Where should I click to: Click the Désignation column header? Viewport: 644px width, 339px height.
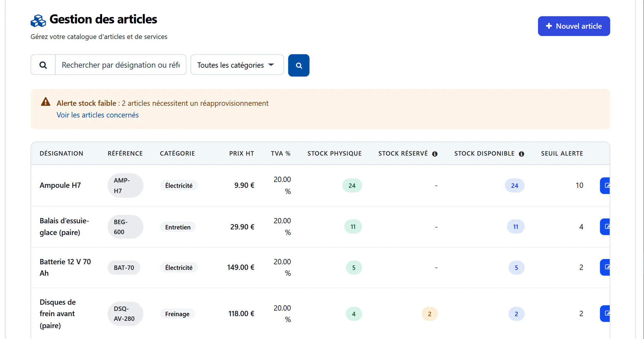(61, 154)
